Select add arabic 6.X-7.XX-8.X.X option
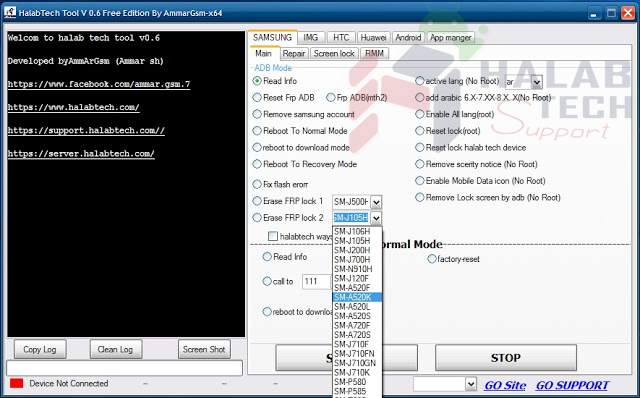 point(420,98)
